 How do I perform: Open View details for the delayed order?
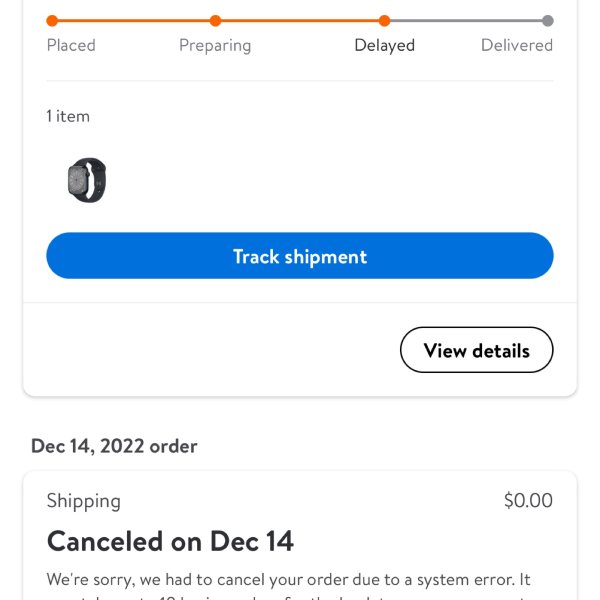click(x=476, y=350)
